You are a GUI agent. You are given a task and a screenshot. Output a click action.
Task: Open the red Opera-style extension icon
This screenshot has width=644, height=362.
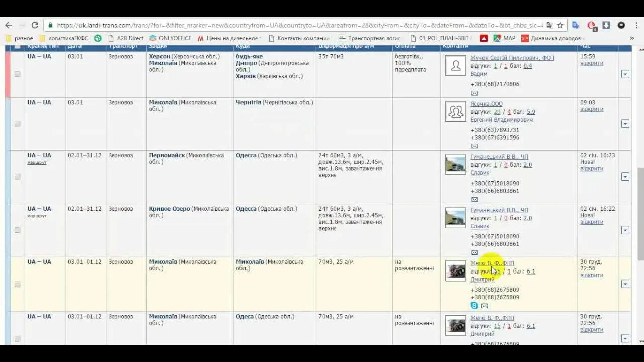[x=592, y=25]
